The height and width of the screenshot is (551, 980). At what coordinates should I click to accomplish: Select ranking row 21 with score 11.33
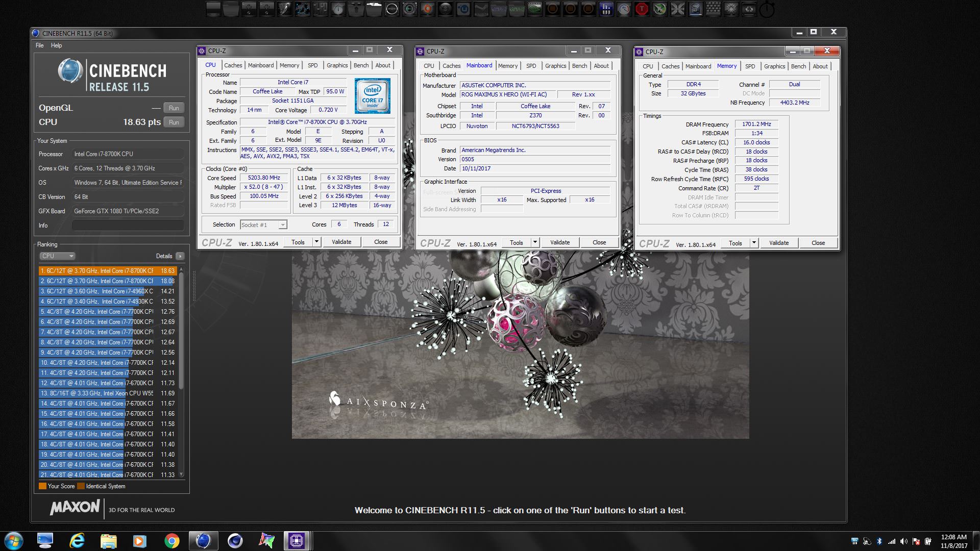click(108, 475)
